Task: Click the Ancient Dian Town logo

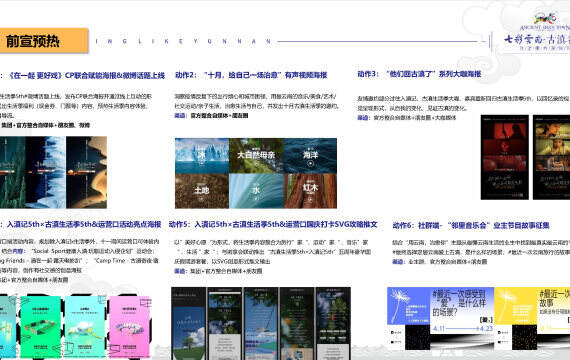Action: coord(537,33)
